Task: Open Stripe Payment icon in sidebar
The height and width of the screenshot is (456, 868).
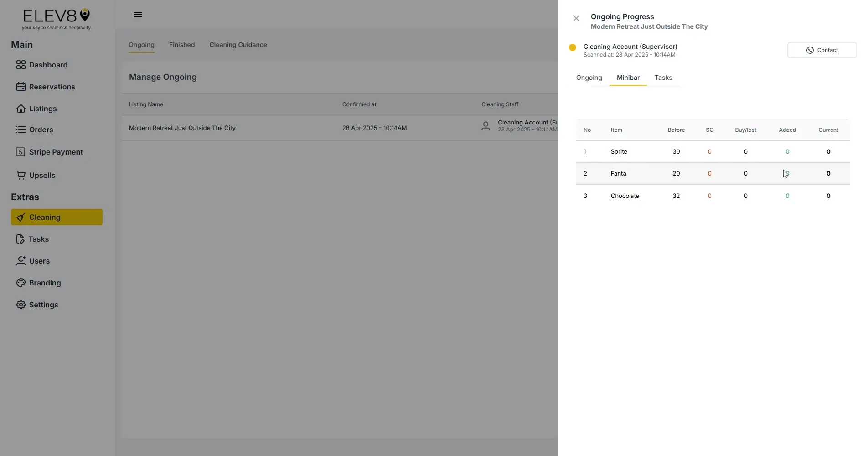Action: click(x=21, y=152)
